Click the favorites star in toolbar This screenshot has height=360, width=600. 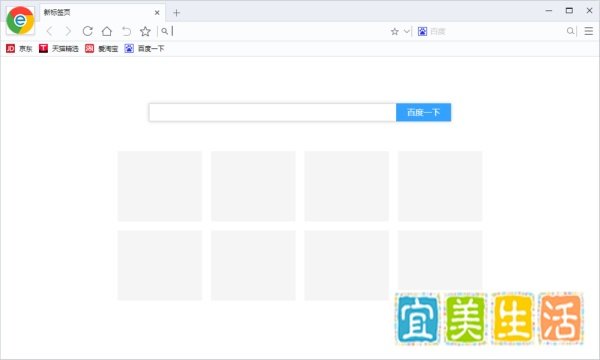click(x=145, y=31)
